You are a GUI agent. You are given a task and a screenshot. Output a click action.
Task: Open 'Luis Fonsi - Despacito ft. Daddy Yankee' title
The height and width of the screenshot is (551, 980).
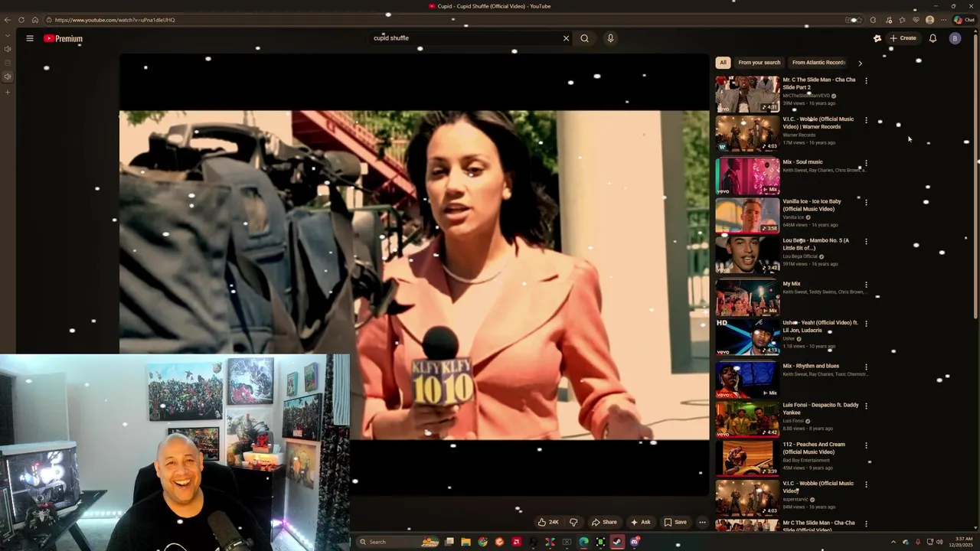[820, 409]
